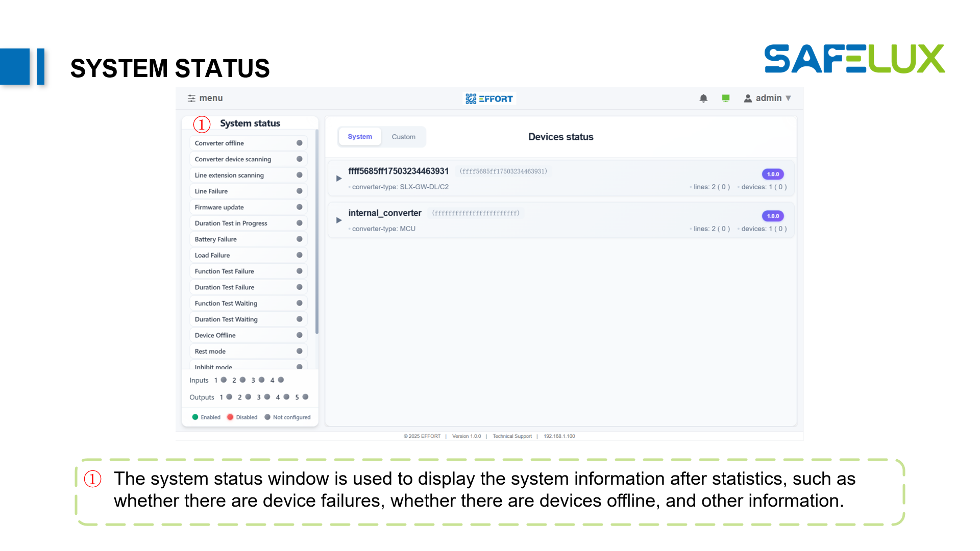
Task: Click the Converter offline status indicator
Action: 300,143
